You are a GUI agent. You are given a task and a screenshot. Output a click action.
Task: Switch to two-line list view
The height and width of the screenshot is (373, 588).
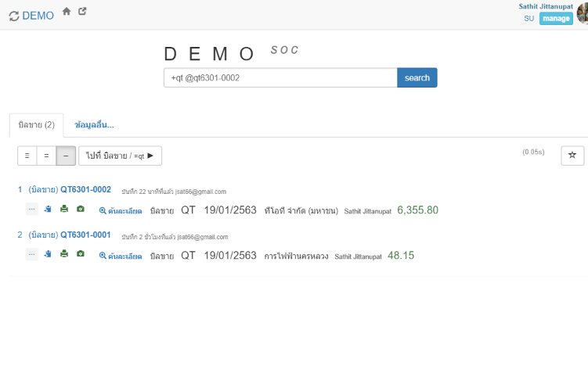point(46,156)
